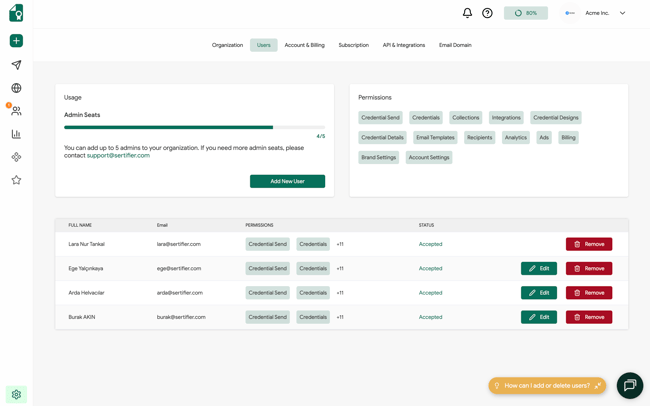Click the globe icon in sidebar
This screenshot has height=406, width=650.
coord(16,88)
